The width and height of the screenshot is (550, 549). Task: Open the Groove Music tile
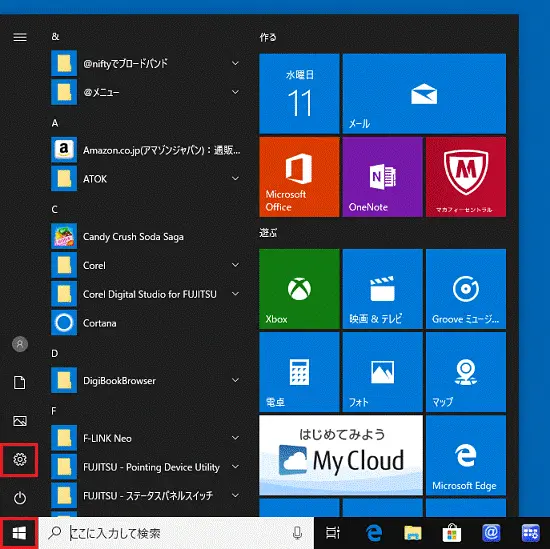pyautogui.click(x=466, y=289)
